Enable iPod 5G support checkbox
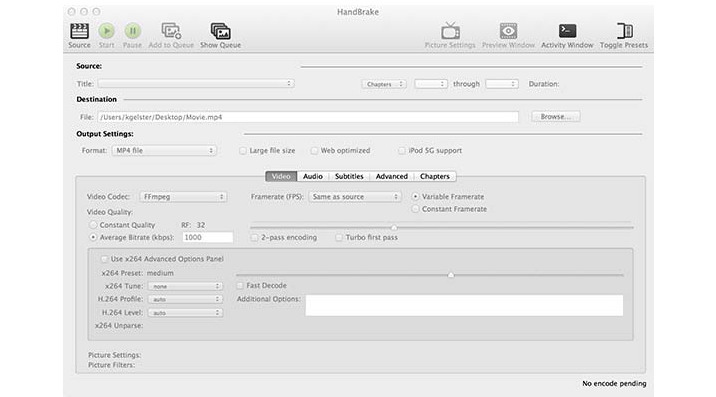716x397 pixels. pyautogui.click(x=402, y=150)
